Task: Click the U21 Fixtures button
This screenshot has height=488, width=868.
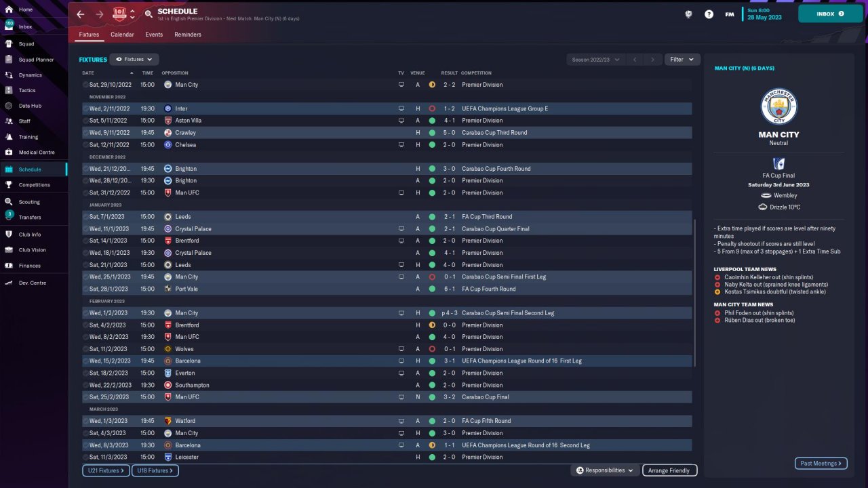Action: pyautogui.click(x=106, y=470)
